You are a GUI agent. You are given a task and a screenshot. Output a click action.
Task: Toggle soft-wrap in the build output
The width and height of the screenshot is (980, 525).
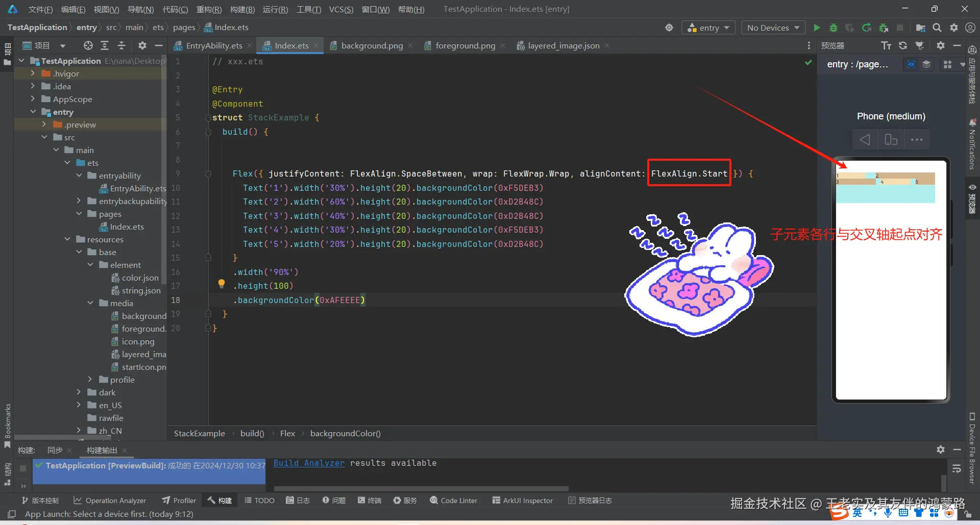957,468
